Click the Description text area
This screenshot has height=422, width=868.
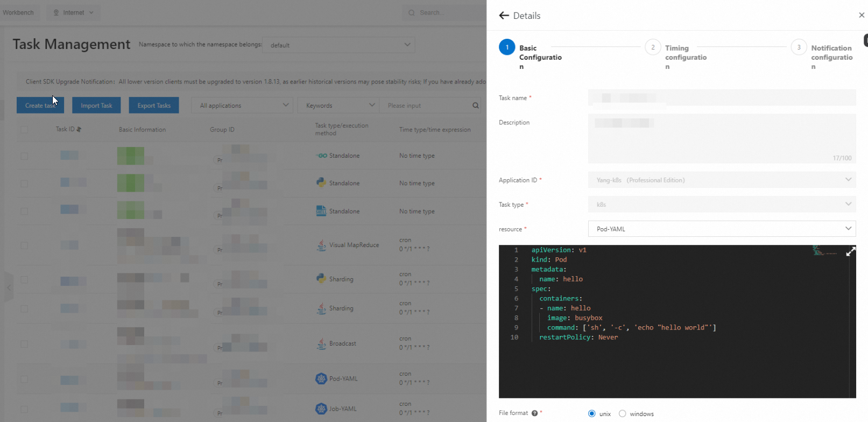722,138
